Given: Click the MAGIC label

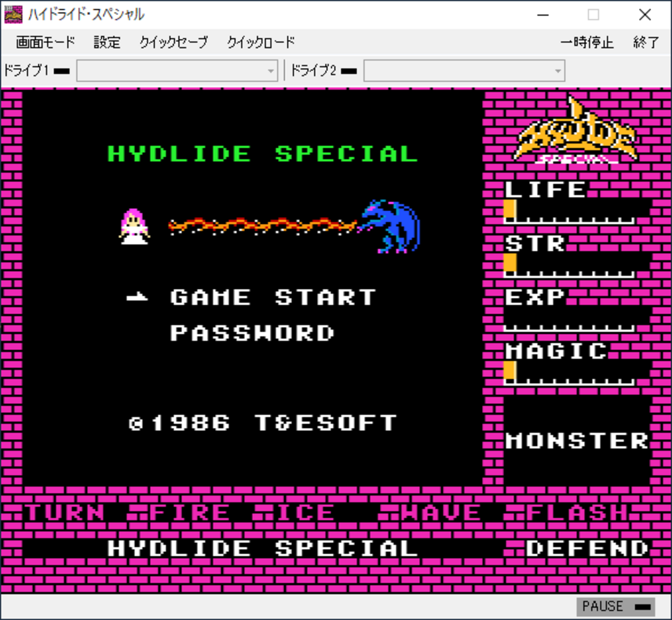Looking at the screenshot, I should coord(556,351).
